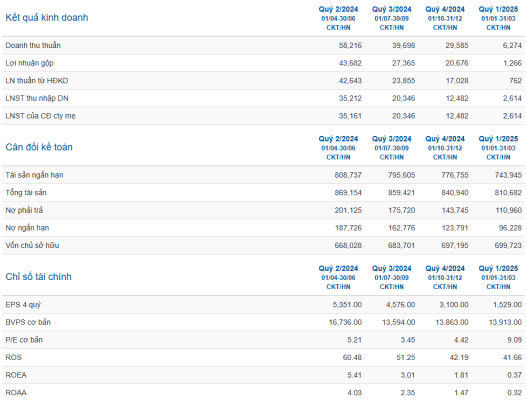Select the EPS 4 quý row label
The width and height of the screenshot is (527, 400).
(x=23, y=305)
